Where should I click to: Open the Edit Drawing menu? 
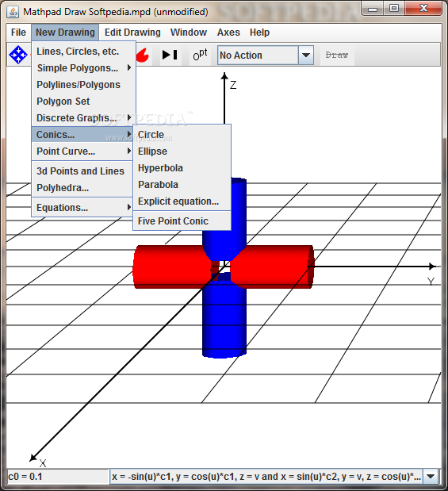tap(132, 33)
